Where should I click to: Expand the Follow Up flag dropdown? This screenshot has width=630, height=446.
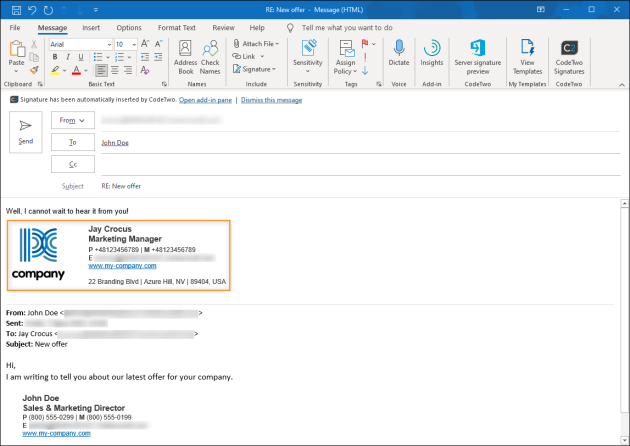tap(374, 44)
